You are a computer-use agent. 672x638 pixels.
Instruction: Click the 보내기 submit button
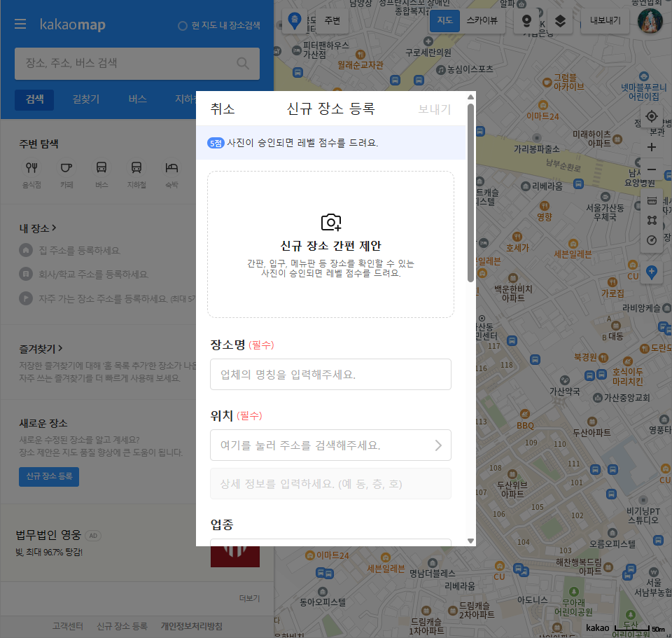[434, 109]
